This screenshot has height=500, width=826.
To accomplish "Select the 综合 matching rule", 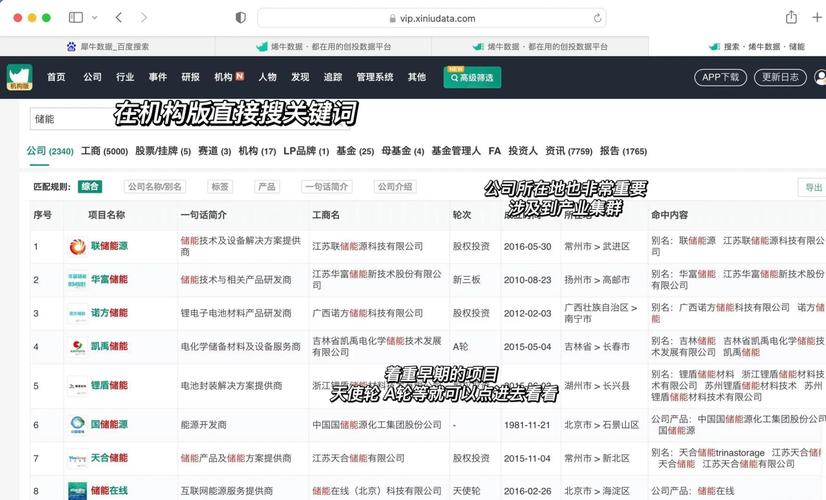I will [90, 187].
